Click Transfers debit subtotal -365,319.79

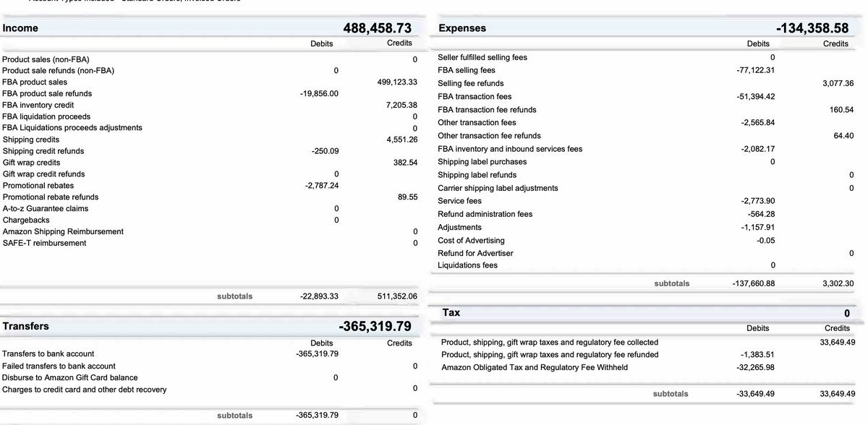click(317, 416)
